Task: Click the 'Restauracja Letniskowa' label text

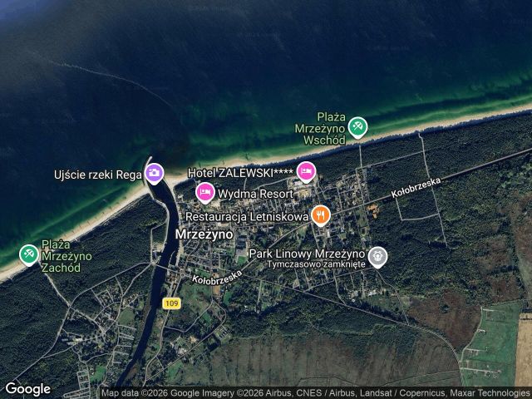Action: coord(247,217)
